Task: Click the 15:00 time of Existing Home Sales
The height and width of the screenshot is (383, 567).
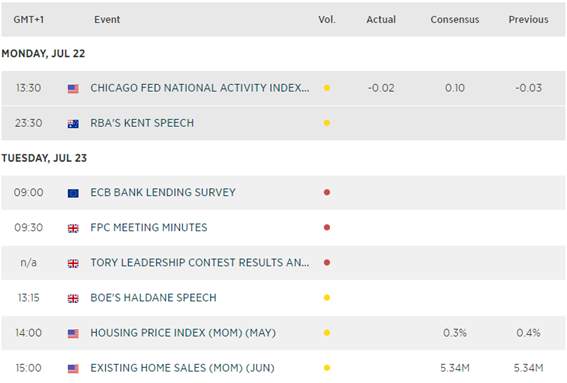Action: point(29,368)
